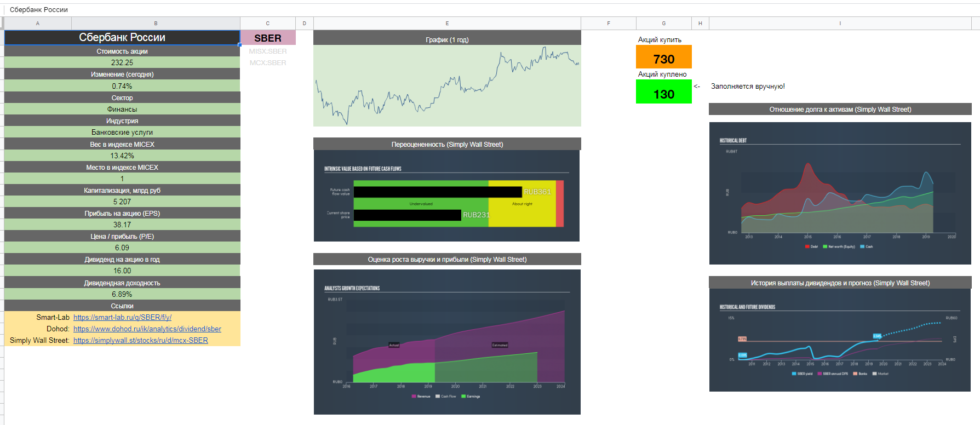This screenshot has height=425, width=980.
Task: Click the historical debt chart image
Action: click(840, 193)
